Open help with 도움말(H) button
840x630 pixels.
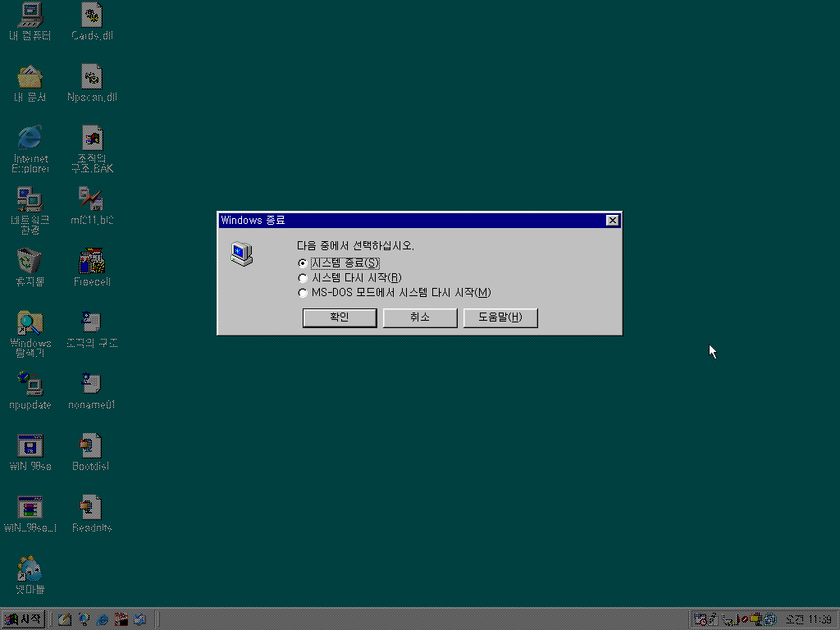tap(500, 317)
